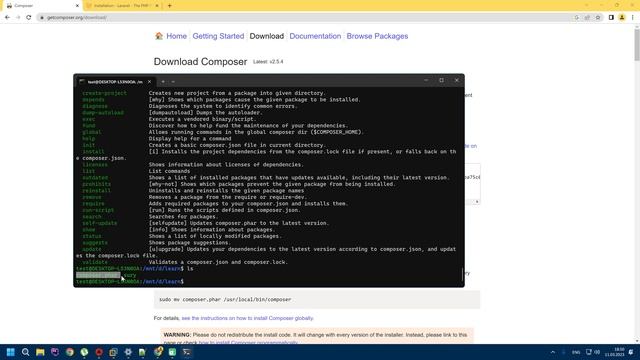Open Chrome from the taskbar

[69, 352]
